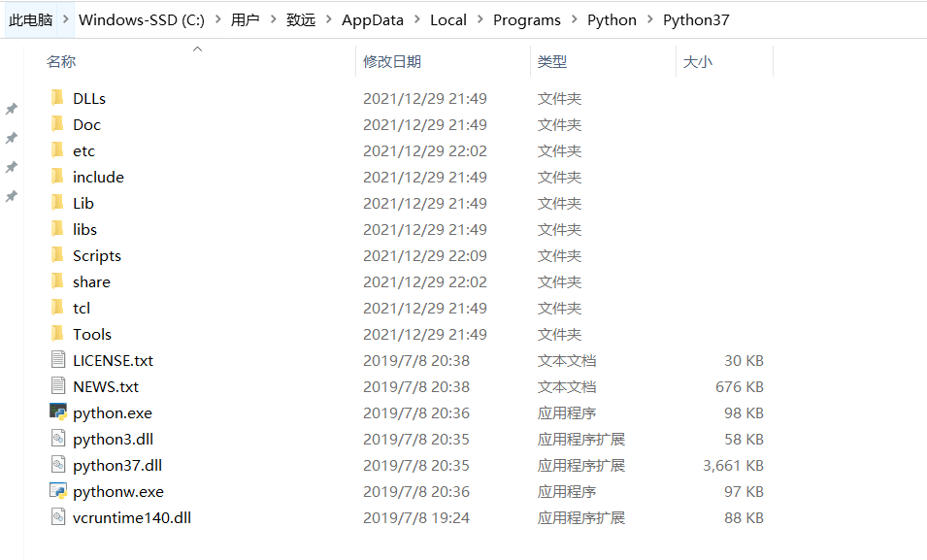This screenshot has width=927, height=560.
Task: Click the Doc folder icon
Action: 57,123
